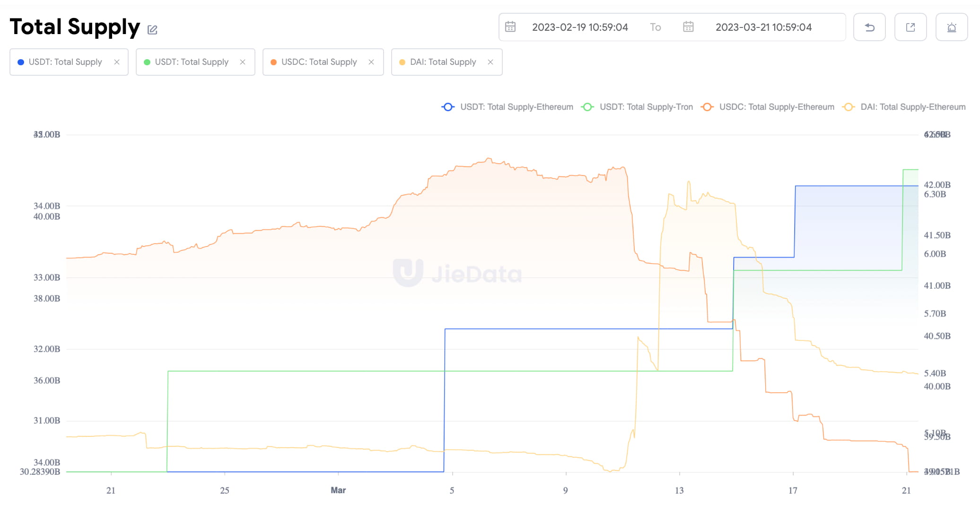980x514 pixels.
Task: Open the start date calendar icon
Action: [x=511, y=27]
